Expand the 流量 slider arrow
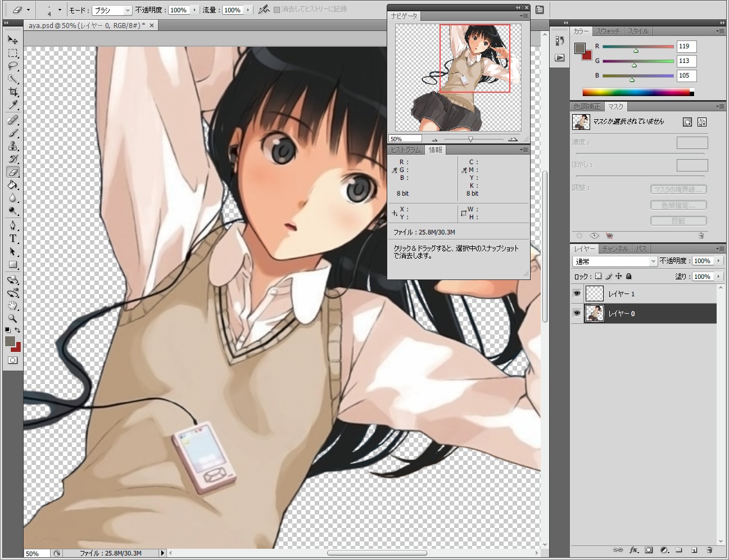 [248, 10]
